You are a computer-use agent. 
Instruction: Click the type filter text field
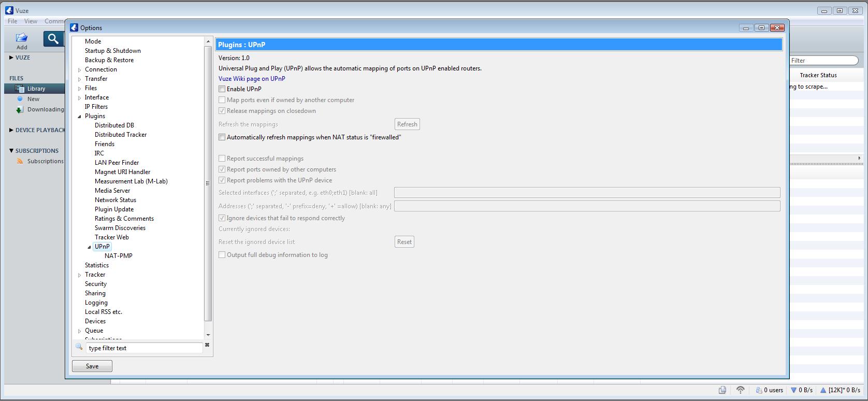tap(144, 348)
